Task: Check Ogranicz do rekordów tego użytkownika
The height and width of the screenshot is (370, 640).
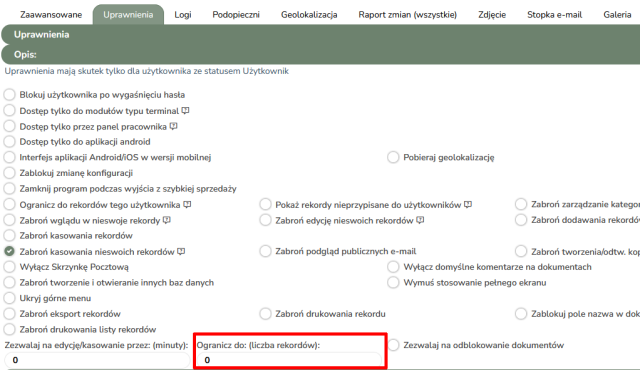Action: 9,204
